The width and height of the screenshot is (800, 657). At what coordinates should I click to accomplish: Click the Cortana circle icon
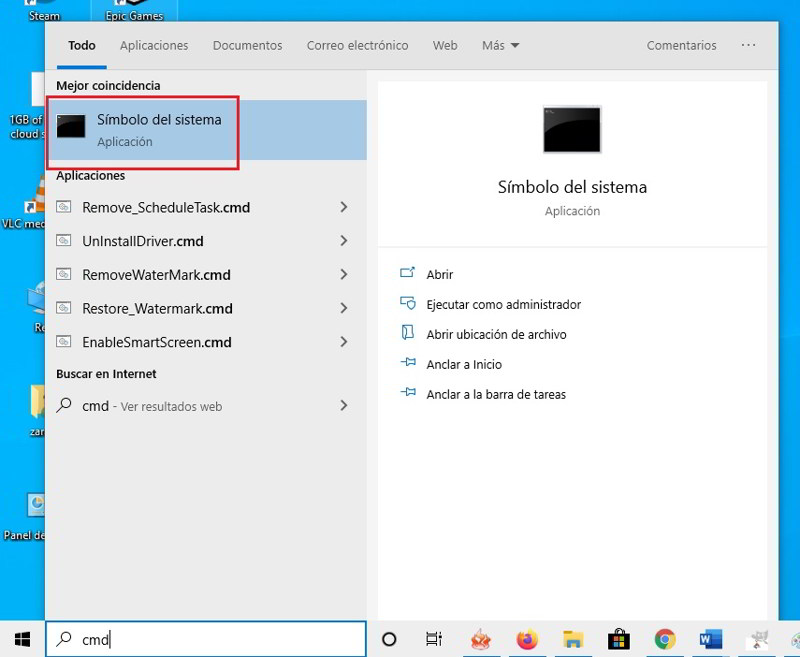pos(390,639)
